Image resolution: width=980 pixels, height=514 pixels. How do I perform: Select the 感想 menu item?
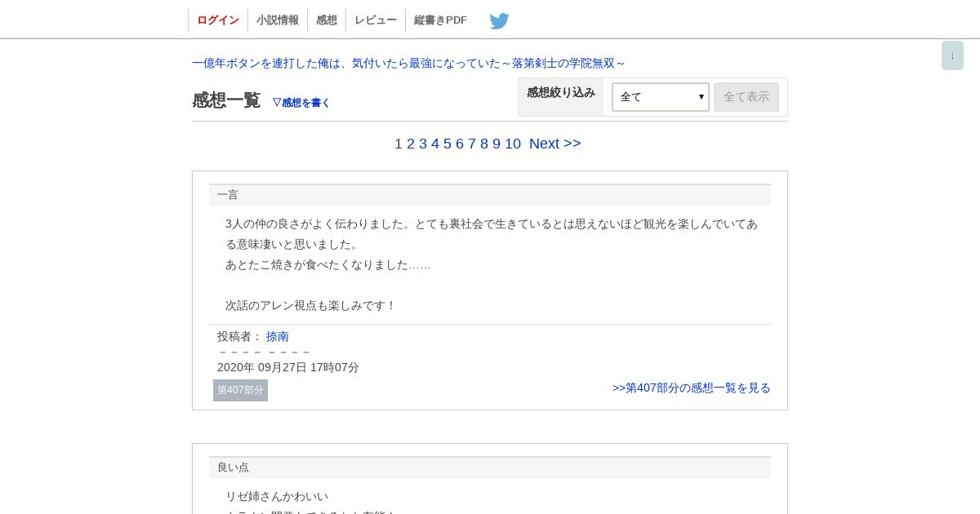tap(327, 20)
